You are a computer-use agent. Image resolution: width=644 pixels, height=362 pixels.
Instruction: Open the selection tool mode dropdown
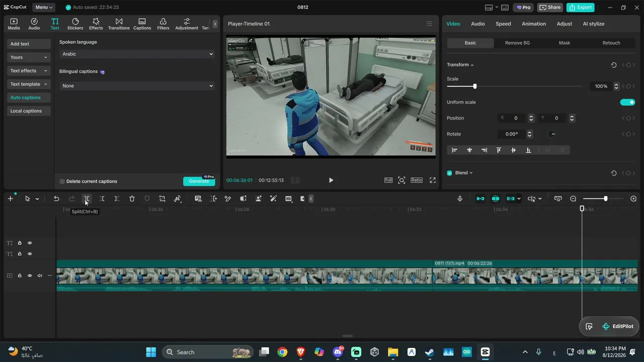[37, 199]
